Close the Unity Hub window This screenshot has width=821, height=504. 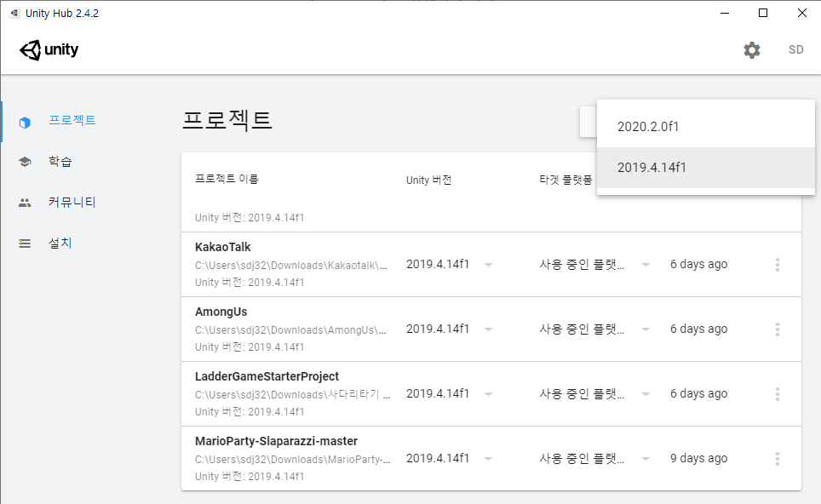[801, 13]
